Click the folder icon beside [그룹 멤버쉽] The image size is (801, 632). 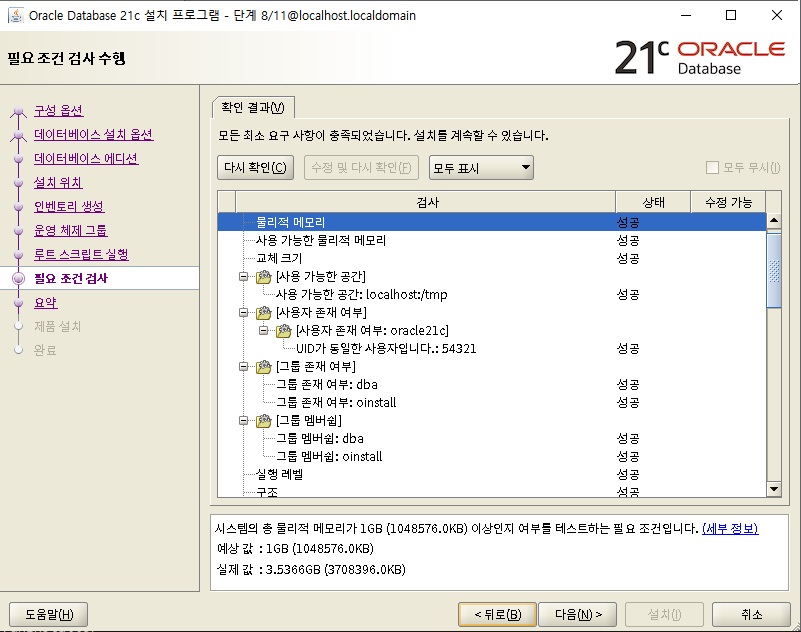tap(264, 420)
